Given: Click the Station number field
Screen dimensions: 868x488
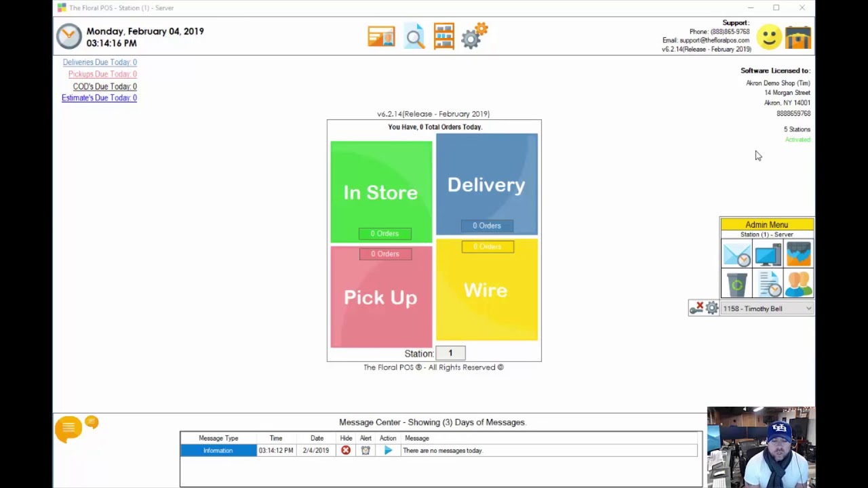Looking at the screenshot, I should click(450, 353).
